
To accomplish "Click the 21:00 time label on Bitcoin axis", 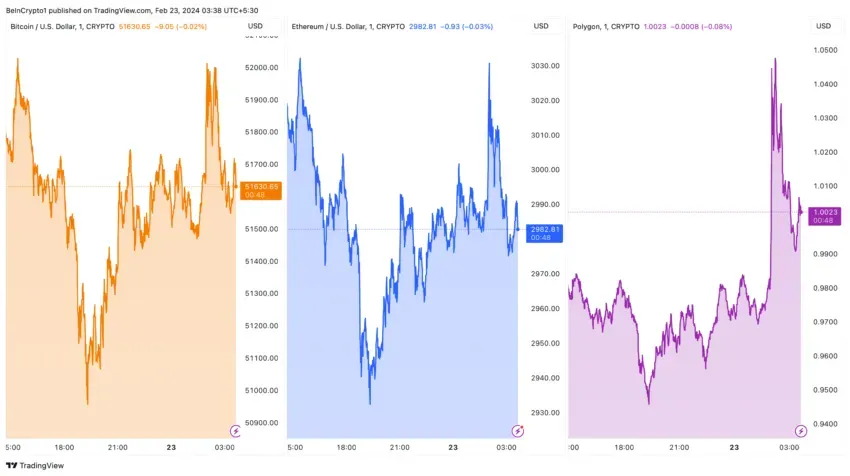I will pyautogui.click(x=118, y=447).
